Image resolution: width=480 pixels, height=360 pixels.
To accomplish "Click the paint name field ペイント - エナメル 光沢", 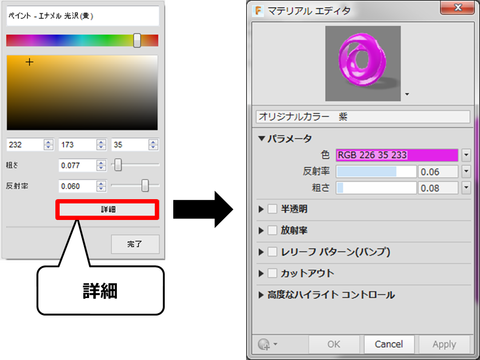I will point(83,16).
